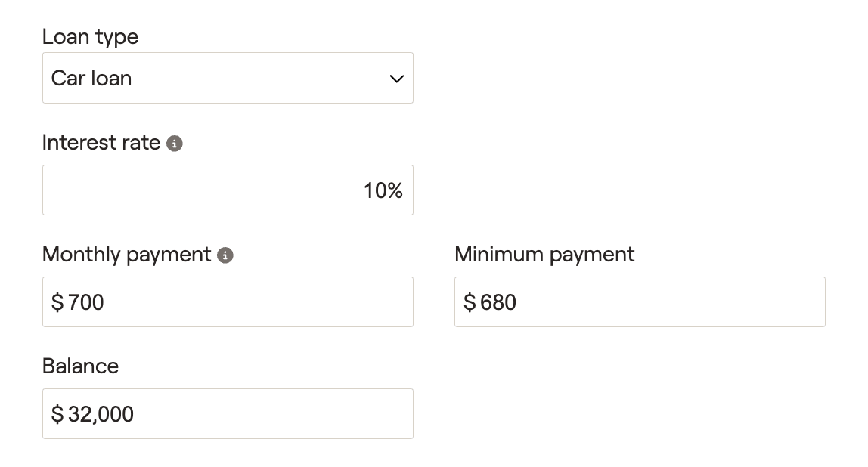Expand the Loan type chevron arrow
Viewport: 868px width, 467px height.
[x=396, y=79]
